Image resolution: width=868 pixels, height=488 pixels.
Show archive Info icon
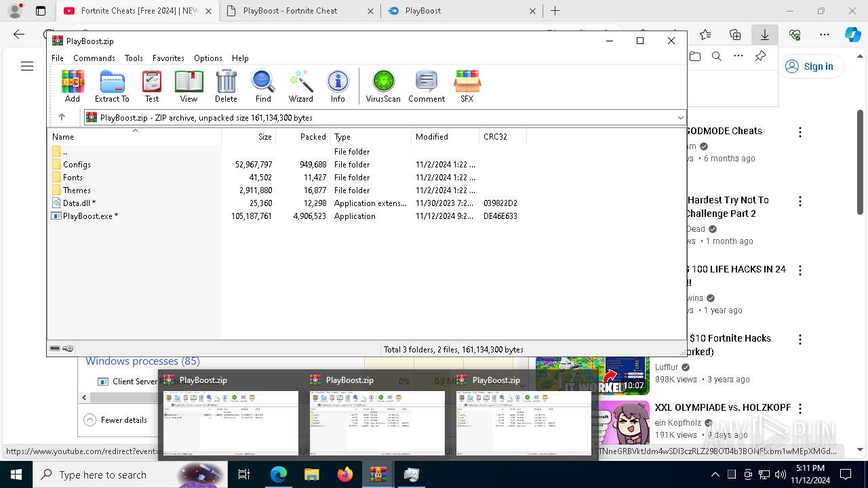coord(338,86)
